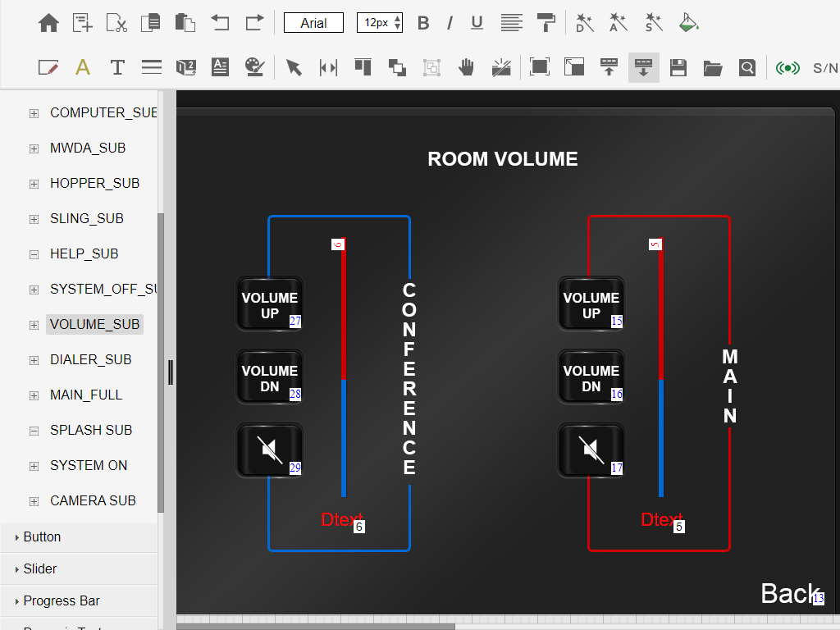The width and height of the screenshot is (840, 630).
Task: Click the magnifier zoom icon
Action: 747,67
